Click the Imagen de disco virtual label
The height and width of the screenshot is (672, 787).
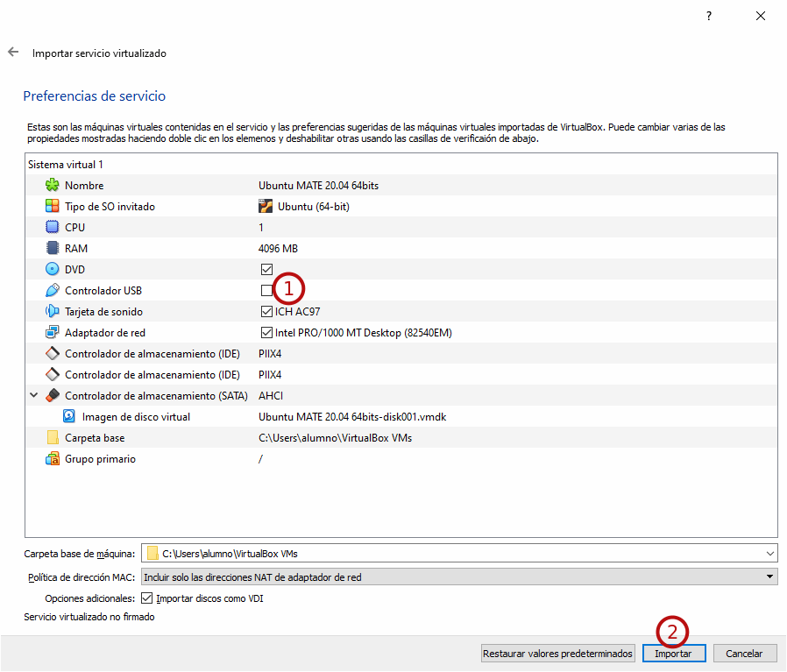[136, 417]
